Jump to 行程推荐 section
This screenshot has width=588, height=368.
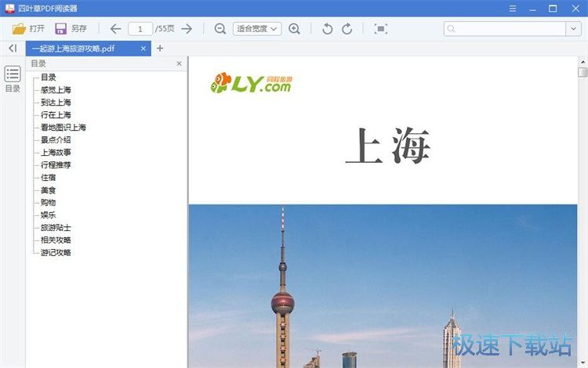[x=56, y=164]
